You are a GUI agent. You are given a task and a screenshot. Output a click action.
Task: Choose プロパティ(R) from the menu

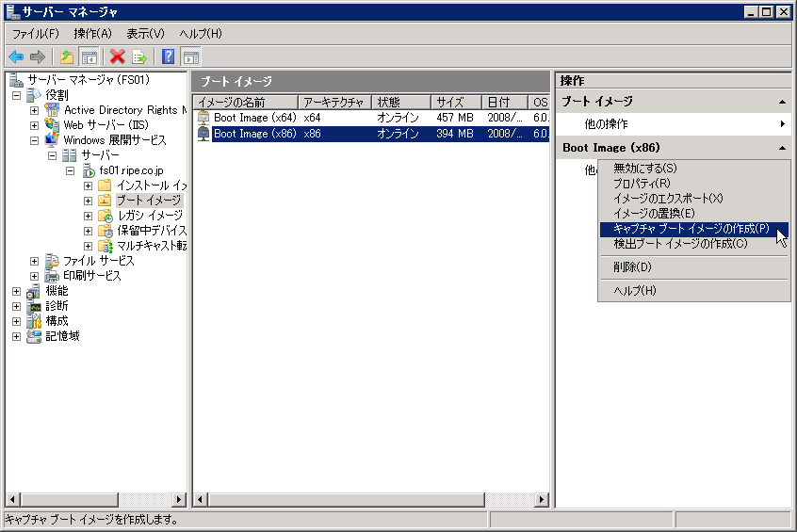coord(693,184)
